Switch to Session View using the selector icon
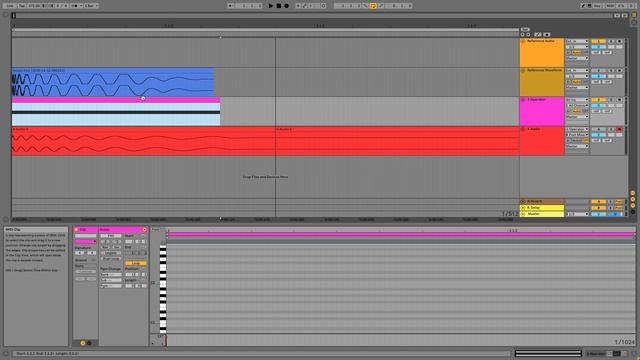The height and width of the screenshot is (360, 640). pos(634,22)
